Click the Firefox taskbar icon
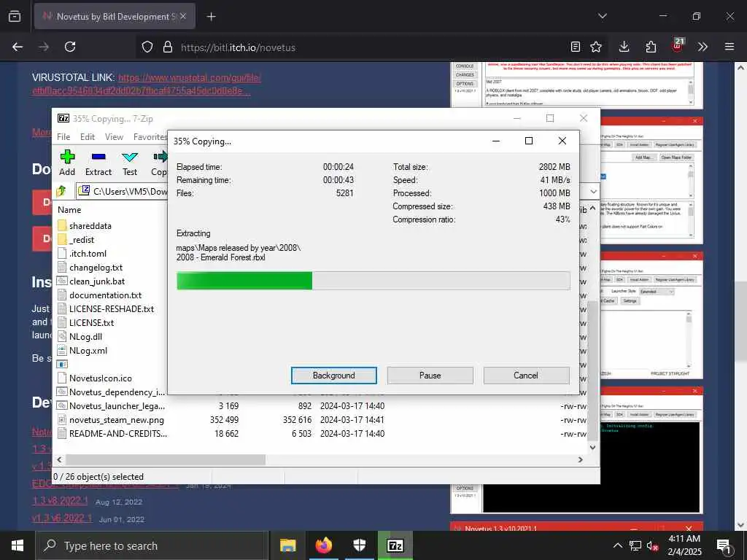 [324, 545]
